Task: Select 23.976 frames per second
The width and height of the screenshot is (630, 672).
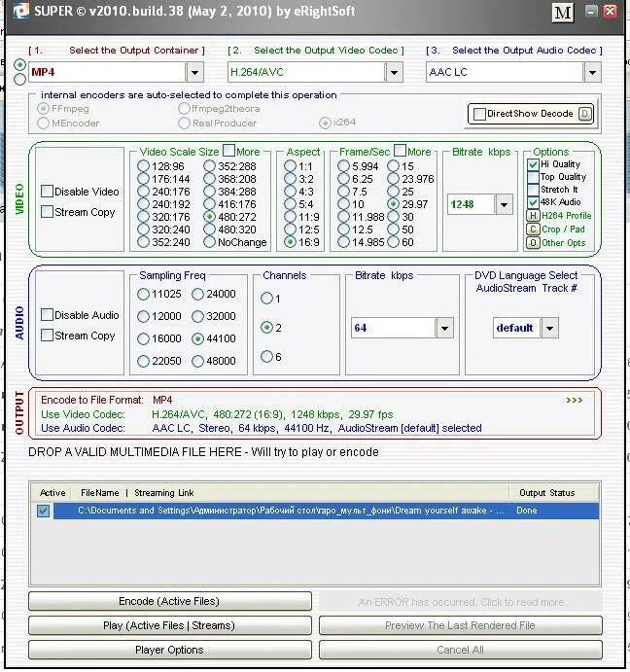Action: [393, 179]
